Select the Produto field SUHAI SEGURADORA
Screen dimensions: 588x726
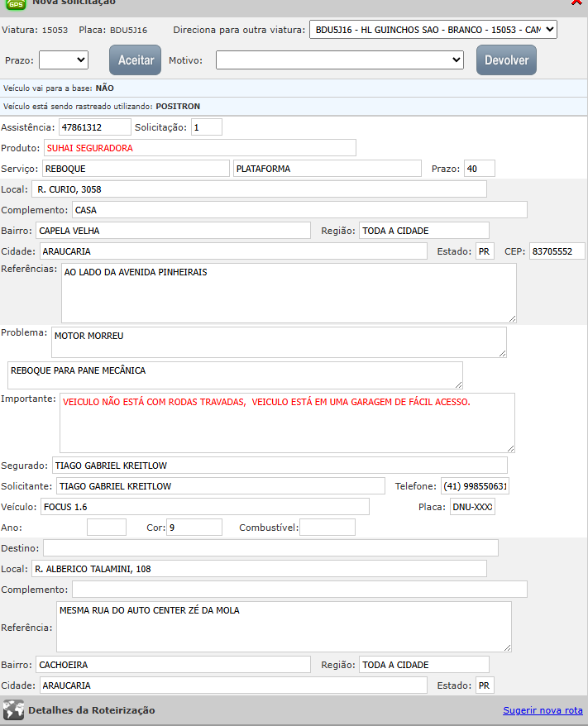pos(200,148)
